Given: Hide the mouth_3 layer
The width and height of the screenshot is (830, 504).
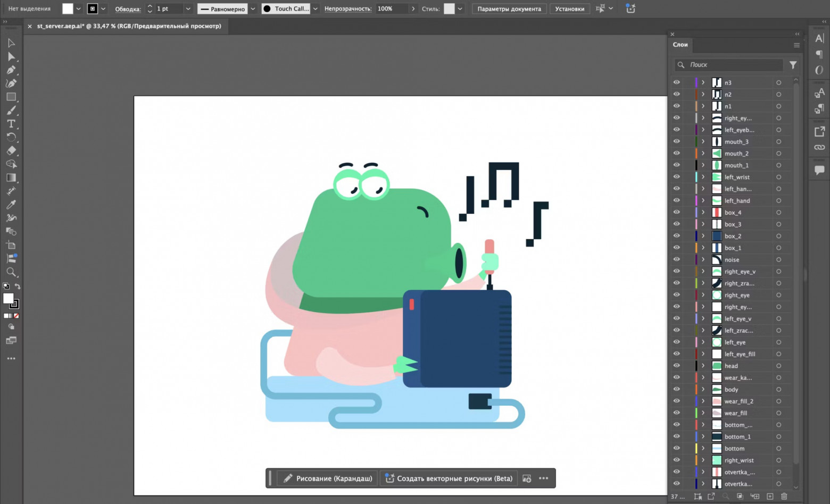Looking at the screenshot, I should [677, 141].
